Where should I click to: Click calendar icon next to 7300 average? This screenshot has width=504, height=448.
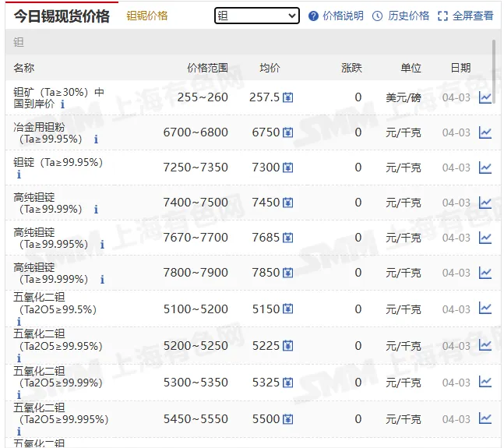pyautogui.click(x=287, y=168)
